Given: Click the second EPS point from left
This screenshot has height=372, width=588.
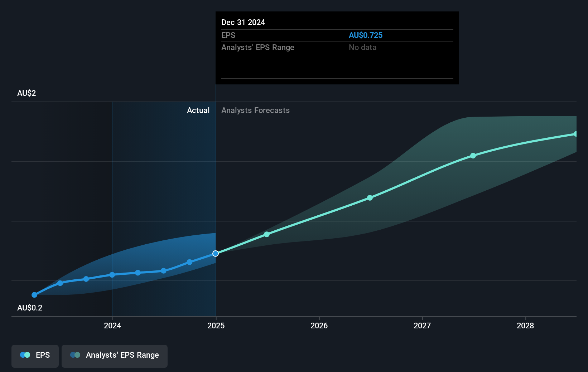Looking at the screenshot, I should pos(60,283).
